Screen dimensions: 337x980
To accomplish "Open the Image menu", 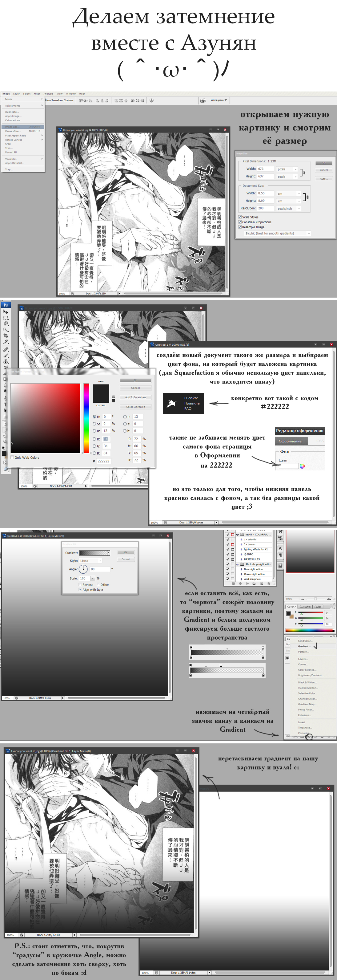I will tap(6, 94).
